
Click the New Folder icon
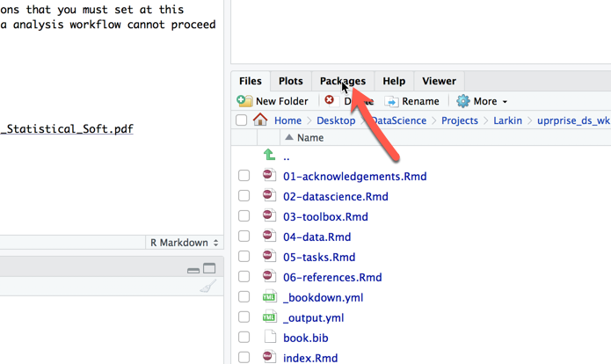[244, 101]
